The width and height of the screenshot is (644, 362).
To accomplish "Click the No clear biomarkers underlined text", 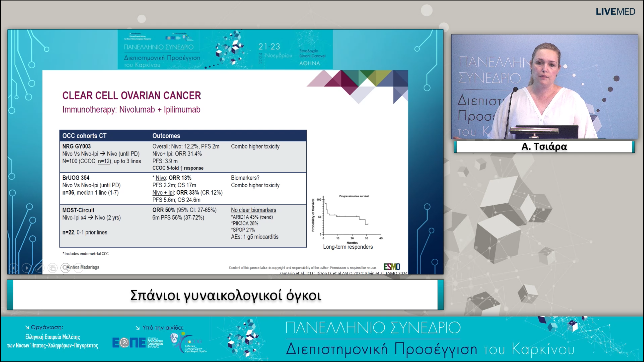I will click(253, 210).
